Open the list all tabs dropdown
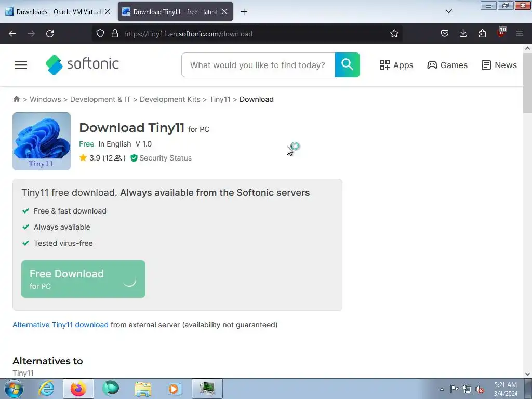This screenshot has width=532, height=399. pos(448,11)
